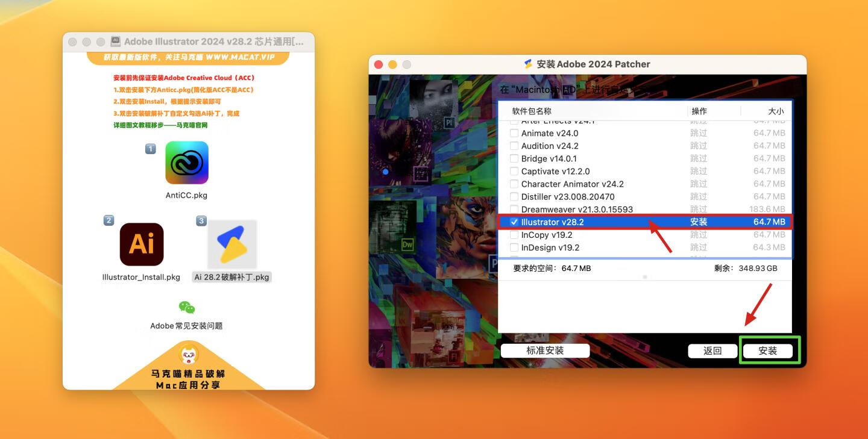Viewport: 868px width, 439px height.
Task: Enable the InCopy v19.2 checkbox
Action: pyautogui.click(x=514, y=234)
